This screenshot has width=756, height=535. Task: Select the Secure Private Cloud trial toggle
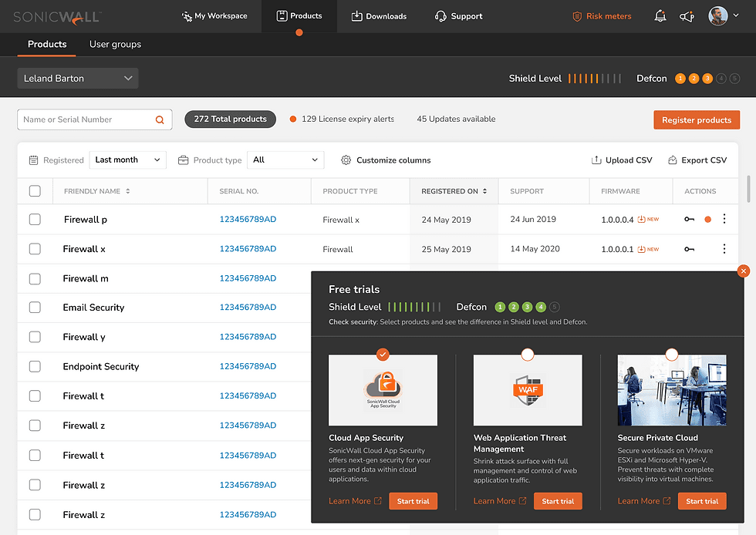click(672, 355)
